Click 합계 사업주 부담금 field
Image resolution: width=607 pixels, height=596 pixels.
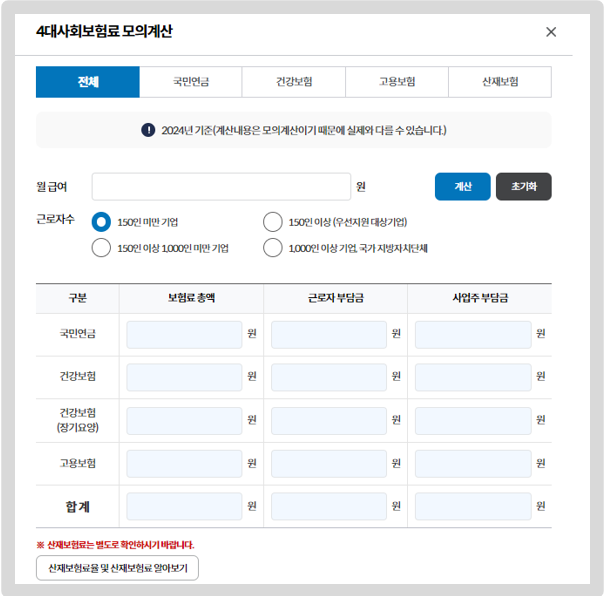pyautogui.click(x=473, y=506)
